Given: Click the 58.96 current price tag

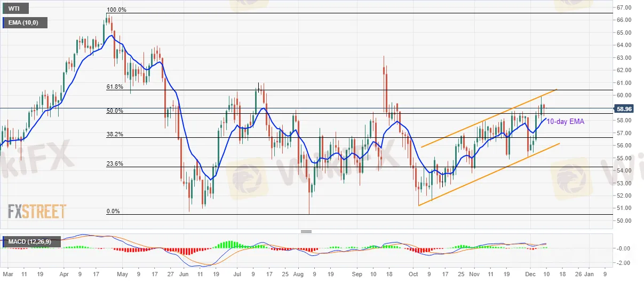Looking at the screenshot, I should pyautogui.click(x=624, y=108).
